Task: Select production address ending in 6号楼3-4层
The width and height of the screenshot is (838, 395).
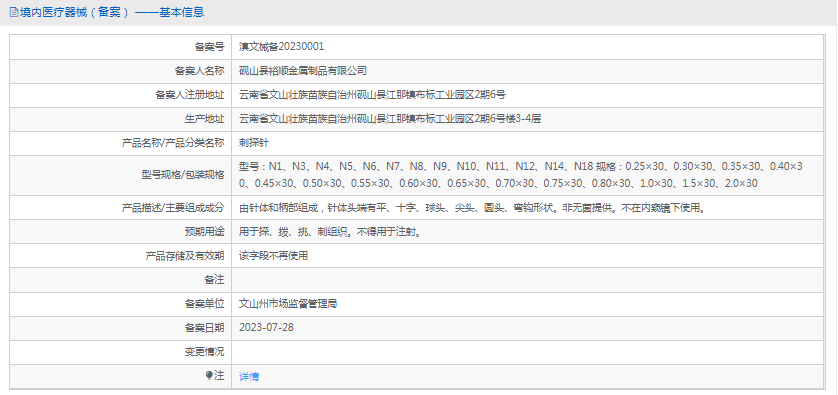Action: [390, 119]
